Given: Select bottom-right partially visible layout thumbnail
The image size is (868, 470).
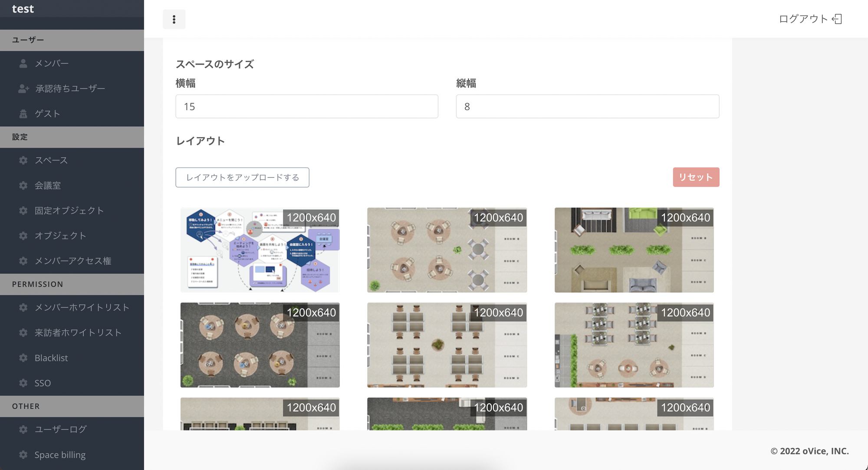Looking at the screenshot, I should (634, 414).
